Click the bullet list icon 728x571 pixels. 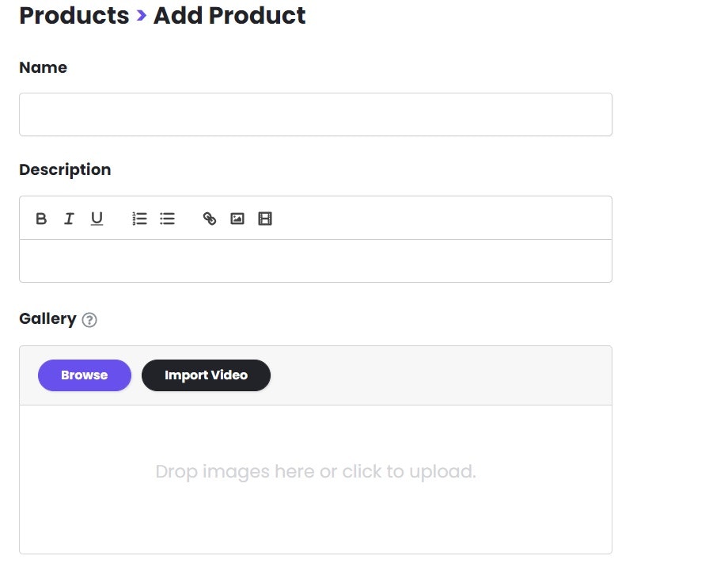click(x=167, y=219)
